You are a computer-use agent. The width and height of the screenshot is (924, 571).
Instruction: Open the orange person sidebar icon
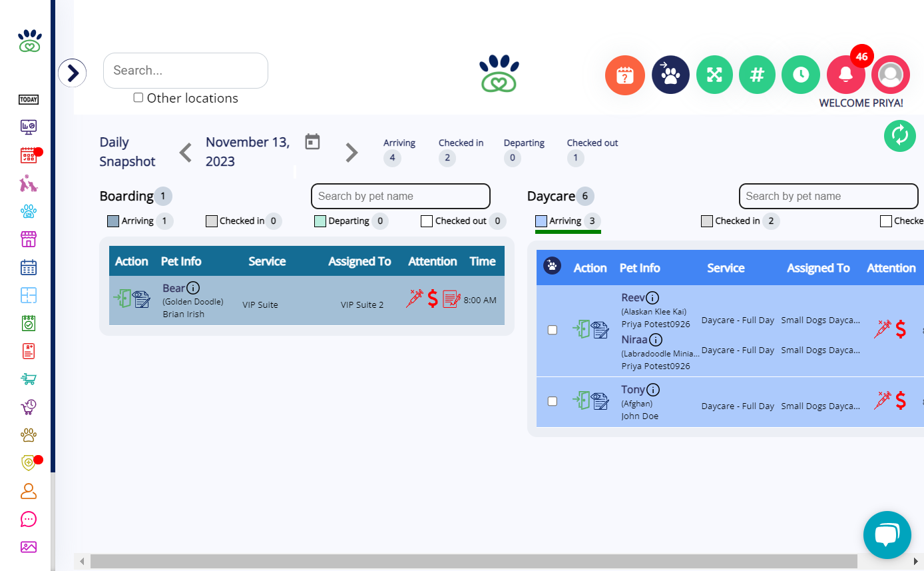click(28, 491)
